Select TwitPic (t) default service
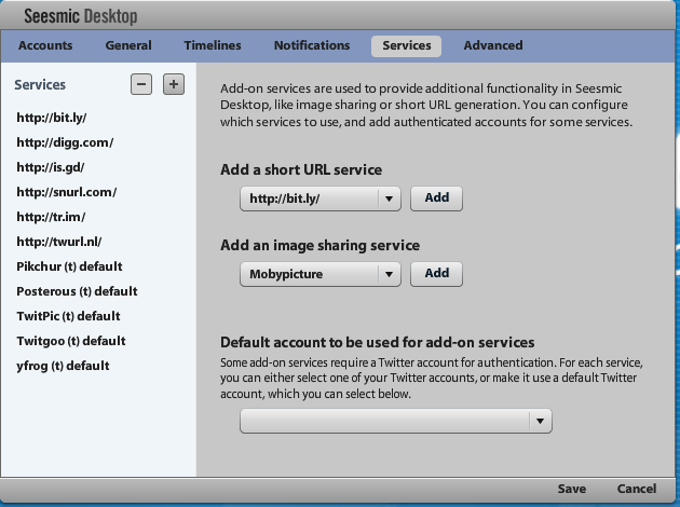Screen dimensions: 680x507 68,316
